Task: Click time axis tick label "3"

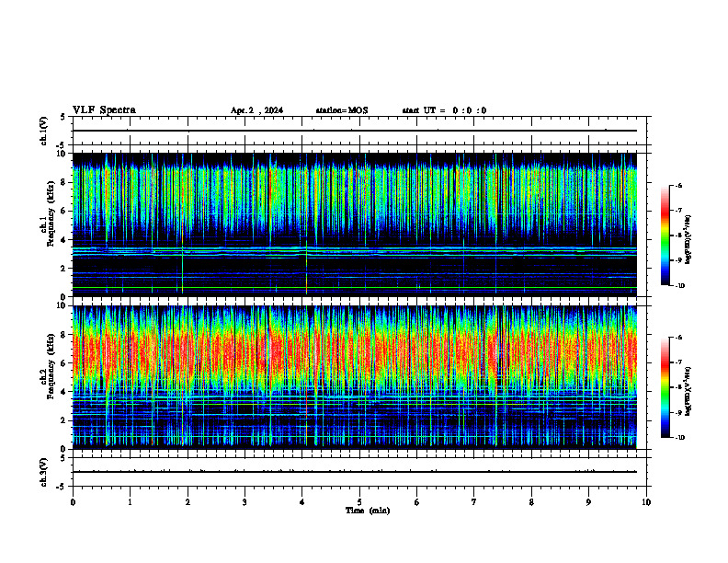Action: coord(245,502)
